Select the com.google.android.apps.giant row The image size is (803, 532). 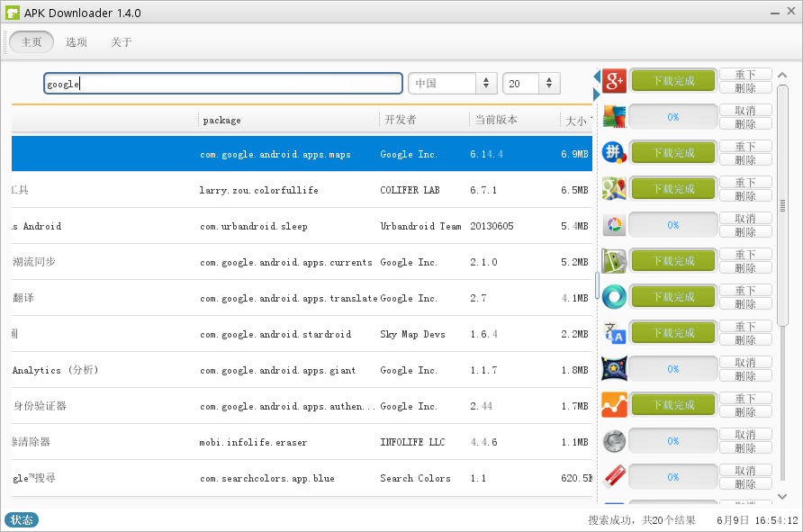(302, 370)
